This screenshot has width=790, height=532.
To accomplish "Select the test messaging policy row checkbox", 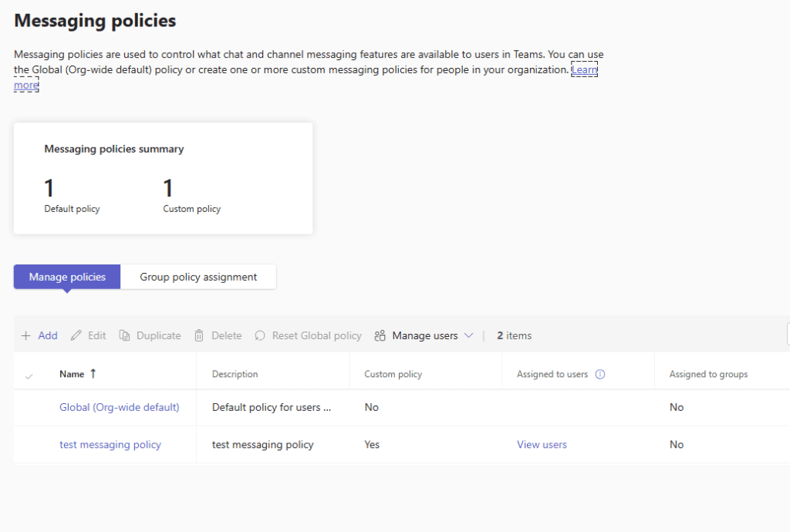I will pos(29,445).
